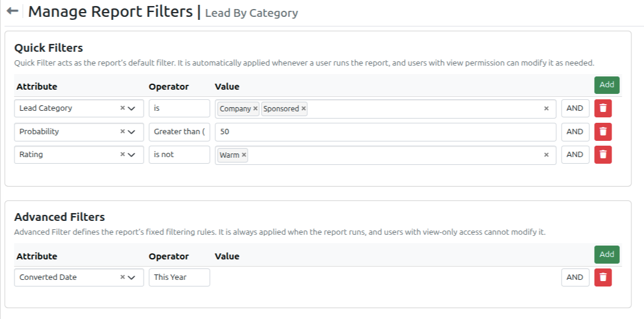The image size is (644, 319).
Task: Click the Advanced Filters heading
Action: [60, 217]
